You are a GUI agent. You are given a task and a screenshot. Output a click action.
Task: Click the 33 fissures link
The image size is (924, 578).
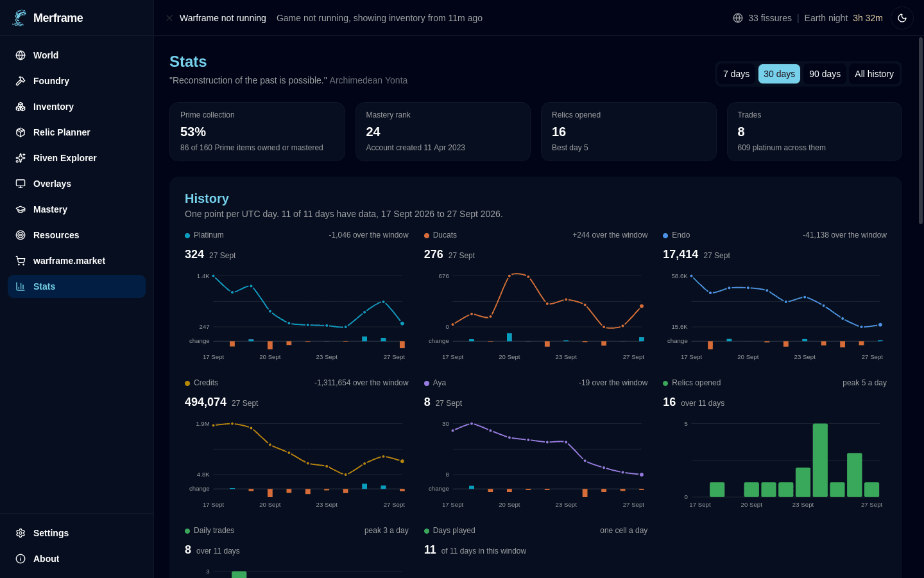(x=769, y=18)
